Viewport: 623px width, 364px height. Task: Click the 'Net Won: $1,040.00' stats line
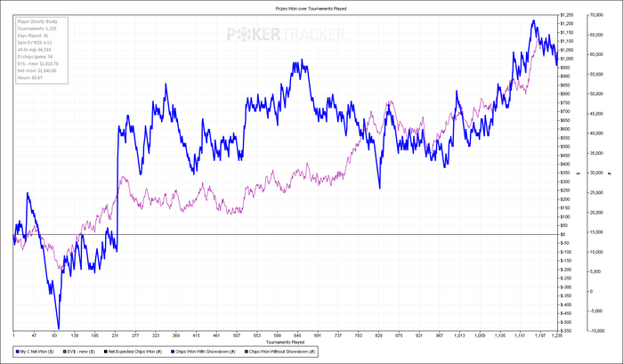tap(37, 70)
